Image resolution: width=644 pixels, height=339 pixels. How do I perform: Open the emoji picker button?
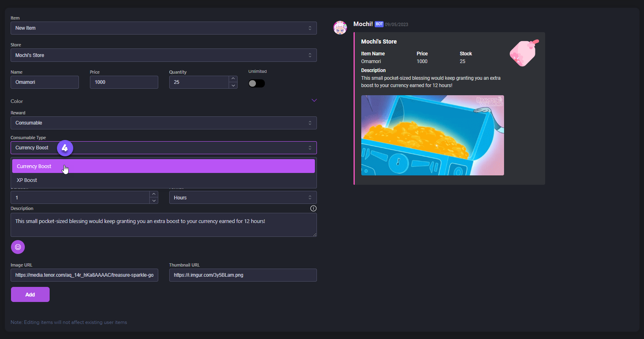(18, 247)
